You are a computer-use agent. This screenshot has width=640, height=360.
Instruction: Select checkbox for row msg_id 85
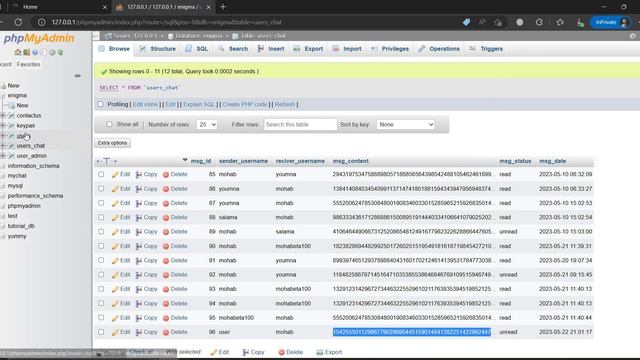point(101,174)
